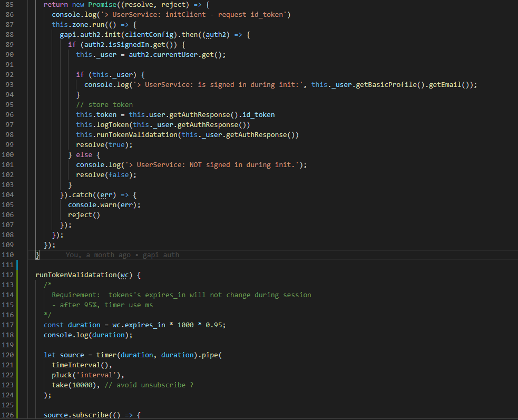Click the 'interval' string on line 122
Viewport: 518px width, 420px height.
(96, 375)
